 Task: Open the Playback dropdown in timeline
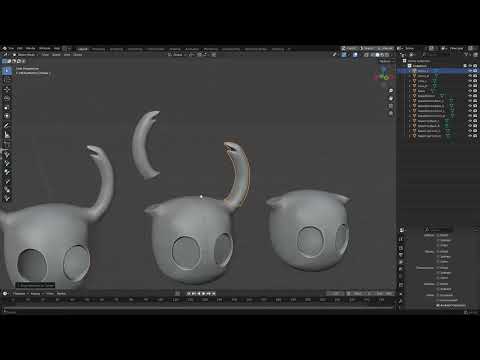click(x=20, y=294)
